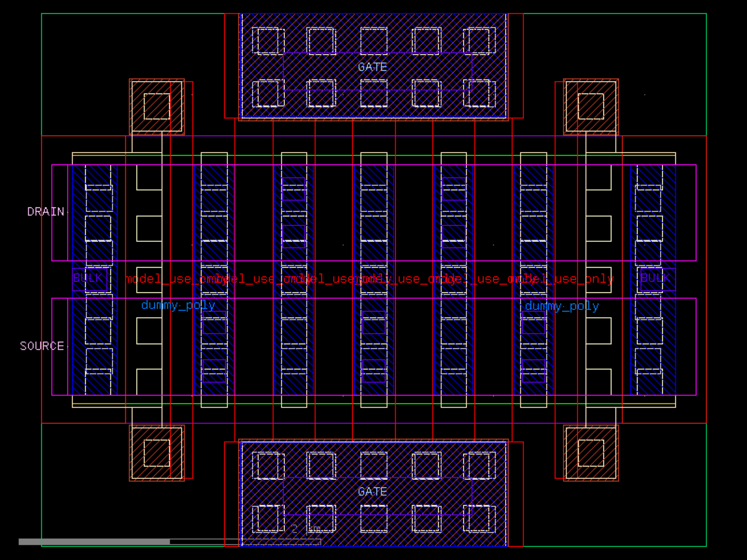Select the left dummy_poly text label
747x560 pixels.
click(178, 305)
